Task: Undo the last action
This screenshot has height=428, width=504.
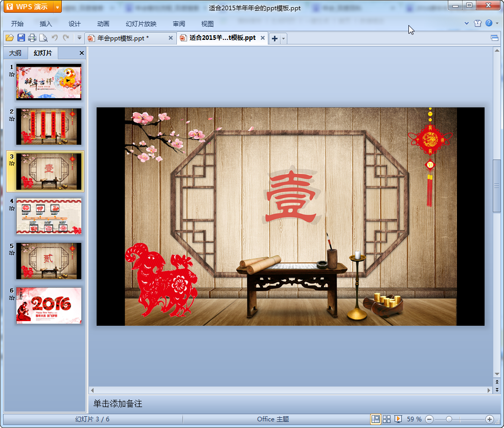Action: coord(55,38)
